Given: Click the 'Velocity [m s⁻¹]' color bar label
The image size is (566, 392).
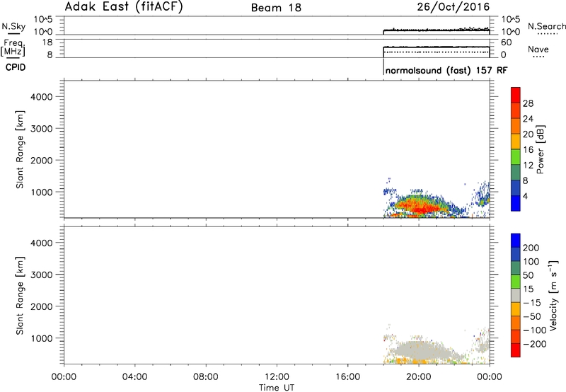Looking at the screenshot, I should pyautogui.click(x=553, y=295).
